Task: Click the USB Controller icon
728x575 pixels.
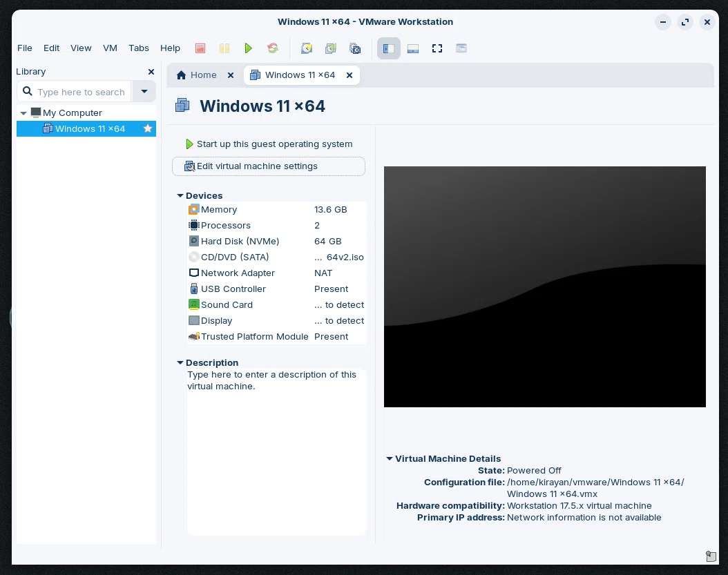Action: point(193,289)
